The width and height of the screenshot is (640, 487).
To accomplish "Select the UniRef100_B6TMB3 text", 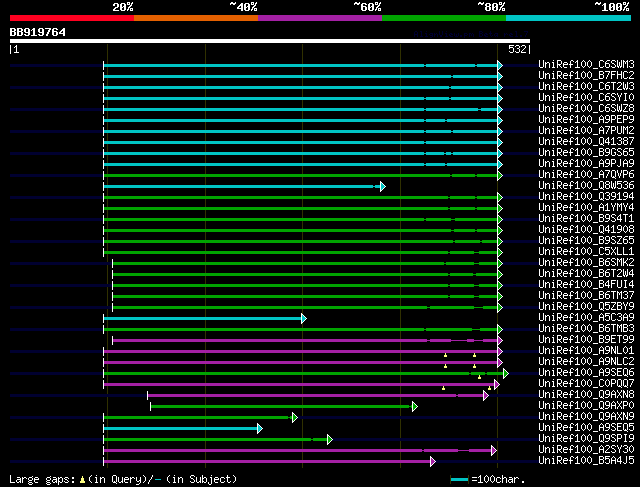I will (x=586, y=329).
